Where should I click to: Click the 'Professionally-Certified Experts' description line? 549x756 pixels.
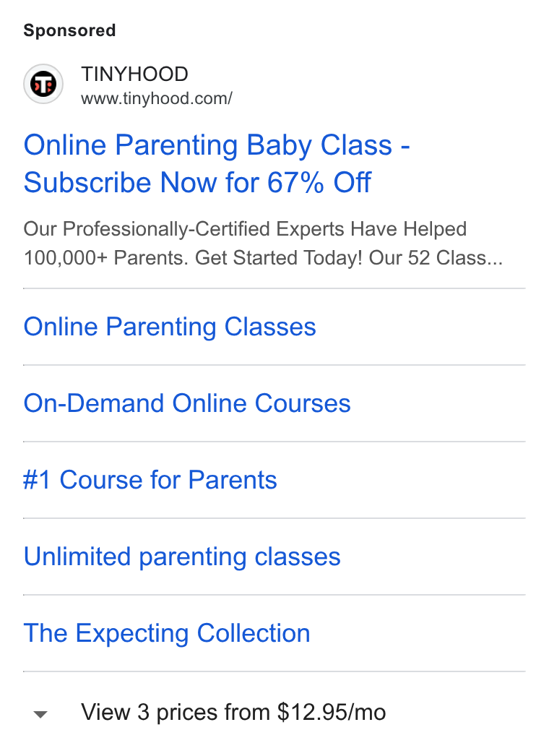tap(245, 229)
